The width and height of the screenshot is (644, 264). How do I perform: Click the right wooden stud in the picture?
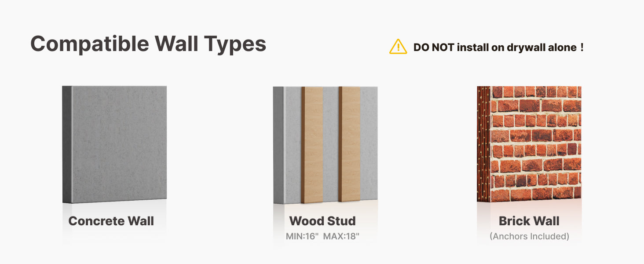pos(350,144)
